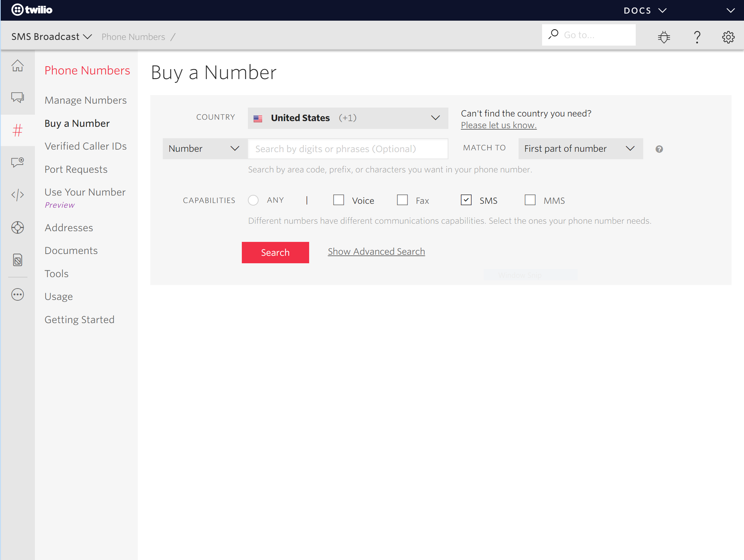744x560 pixels.
Task: Open Port Requests section
Action: 76,169
